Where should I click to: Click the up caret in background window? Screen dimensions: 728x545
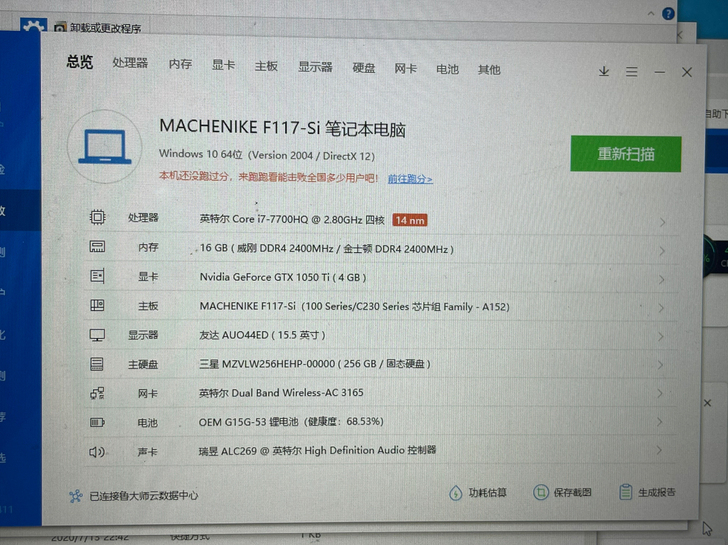651,14
